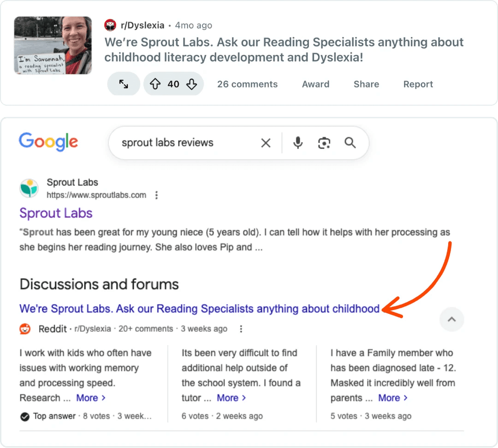
Task: Click the '4mo ago' timestamp
Action: 194,25
